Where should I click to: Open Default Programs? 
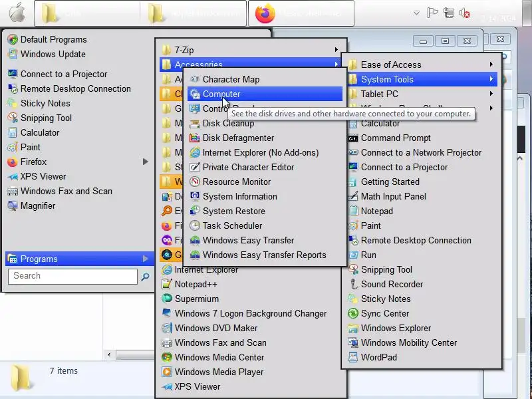pos(79,39)
